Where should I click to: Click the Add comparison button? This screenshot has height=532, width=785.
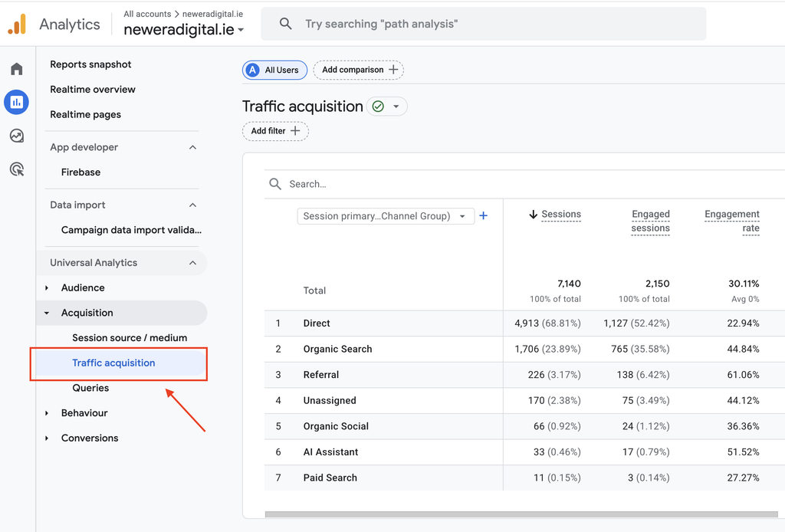pyautogui.click(x=359, y=70)
